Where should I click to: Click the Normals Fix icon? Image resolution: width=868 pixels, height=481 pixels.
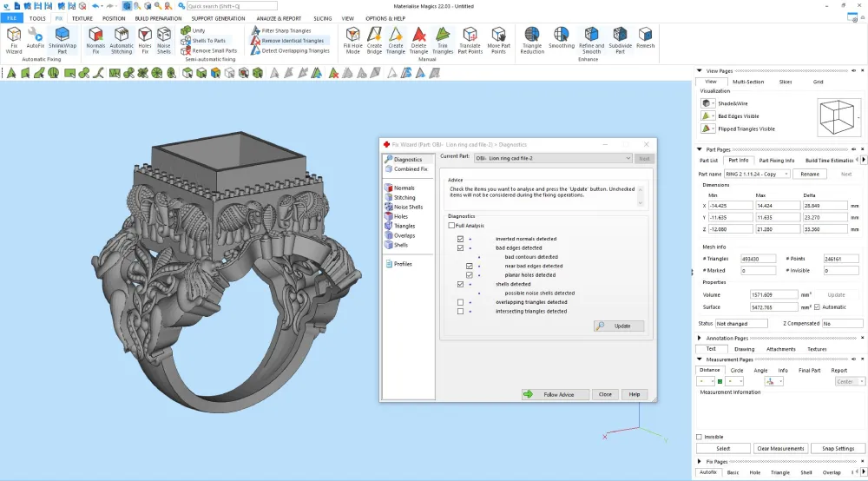(95, 41)
